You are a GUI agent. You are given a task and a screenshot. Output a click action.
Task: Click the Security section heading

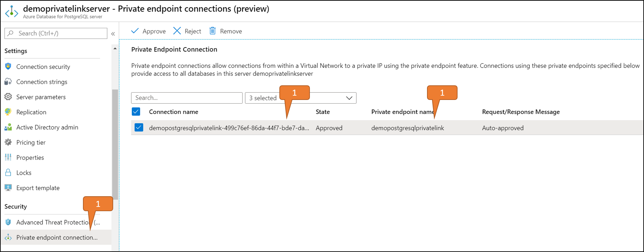(16, 207)
